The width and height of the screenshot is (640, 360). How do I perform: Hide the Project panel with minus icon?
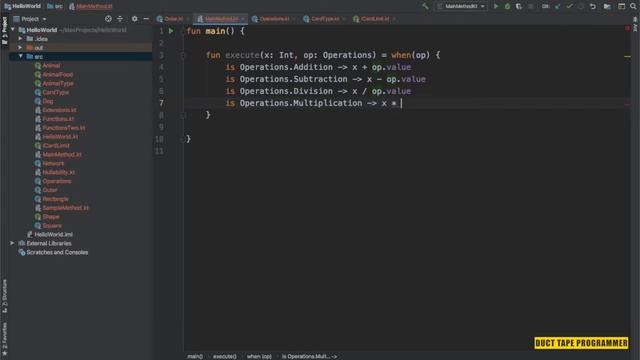pos(146,19)
